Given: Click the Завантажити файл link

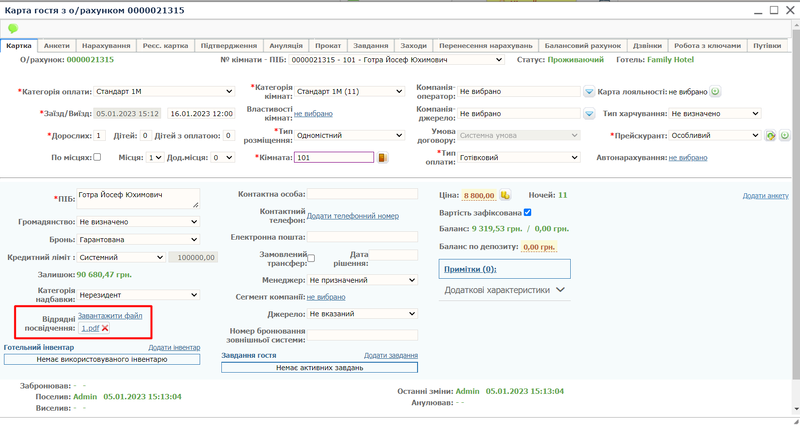Looking at the screenshot, I should [110, 316].
